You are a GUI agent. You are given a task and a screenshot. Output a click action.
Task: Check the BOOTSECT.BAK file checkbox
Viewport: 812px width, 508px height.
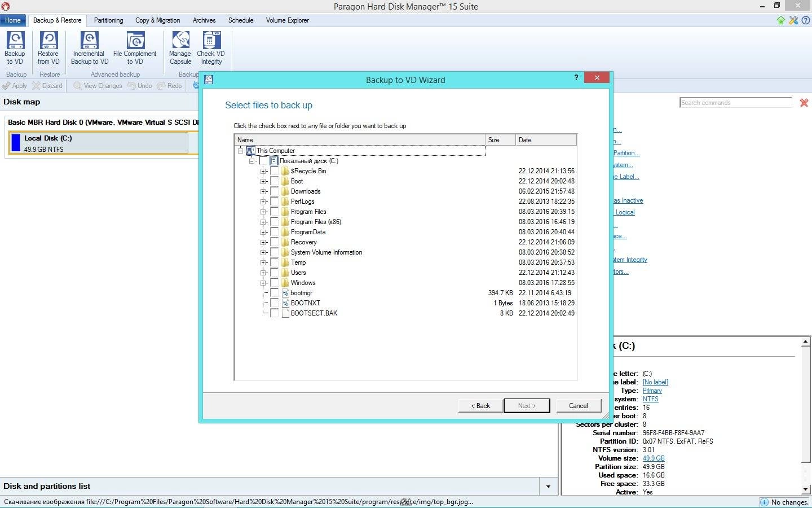(x=275, y=313)
